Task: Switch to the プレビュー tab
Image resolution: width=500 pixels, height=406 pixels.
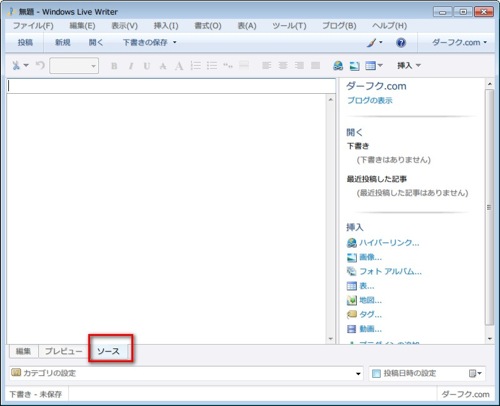Action: (64, 351)
